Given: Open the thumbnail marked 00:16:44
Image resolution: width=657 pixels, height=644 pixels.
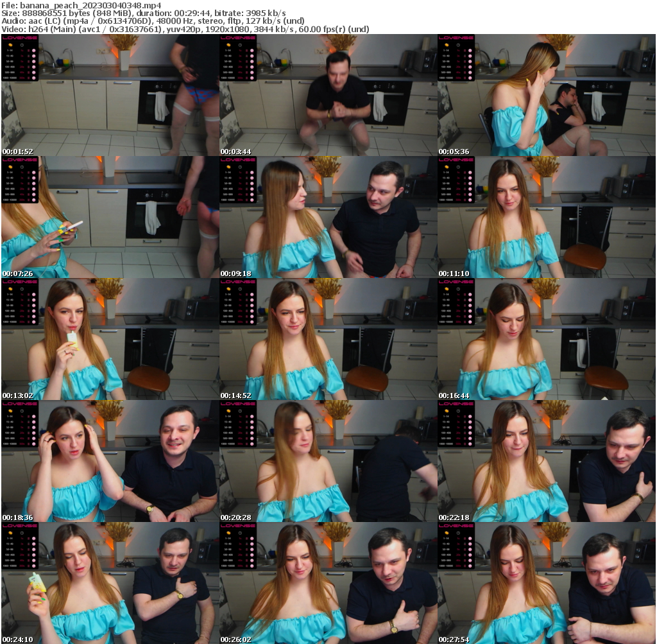Looking at the screenshot, I should click(x=546, y=339).
